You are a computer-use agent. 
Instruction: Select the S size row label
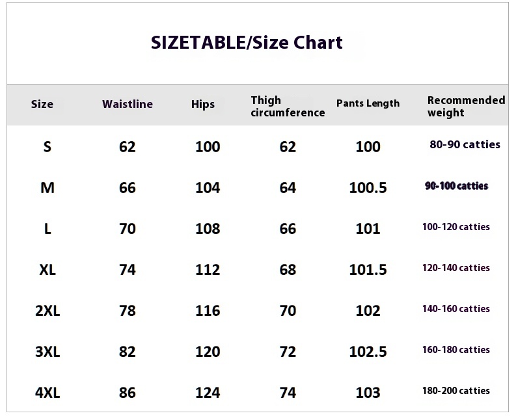[x=48, y=146]
